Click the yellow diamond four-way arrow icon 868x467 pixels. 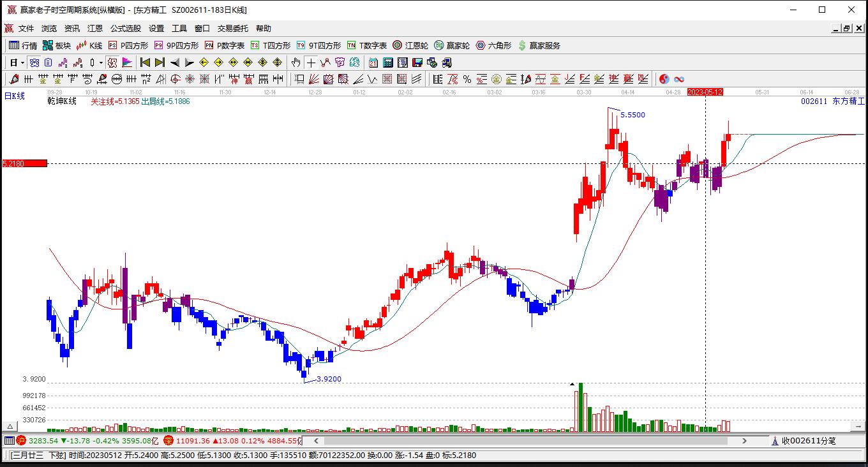point(277,63)
